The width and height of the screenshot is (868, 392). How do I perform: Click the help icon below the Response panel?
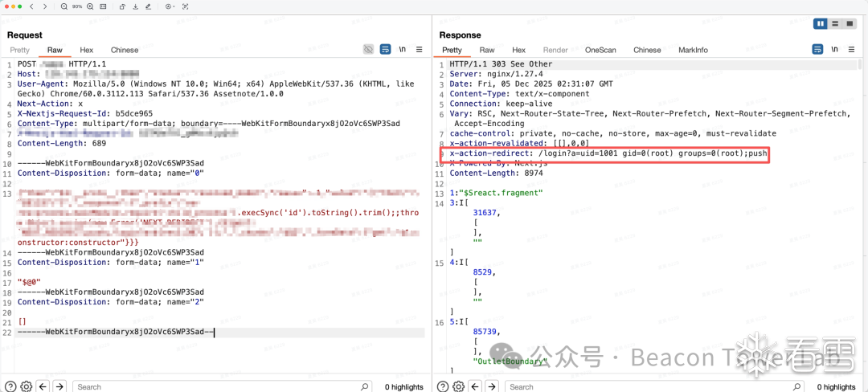(443, 386)
